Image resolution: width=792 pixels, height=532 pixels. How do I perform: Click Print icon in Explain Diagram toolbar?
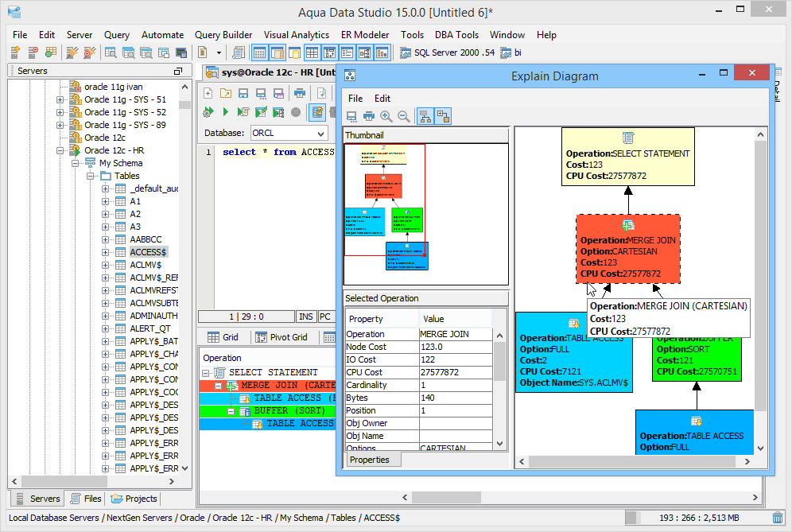369,117
